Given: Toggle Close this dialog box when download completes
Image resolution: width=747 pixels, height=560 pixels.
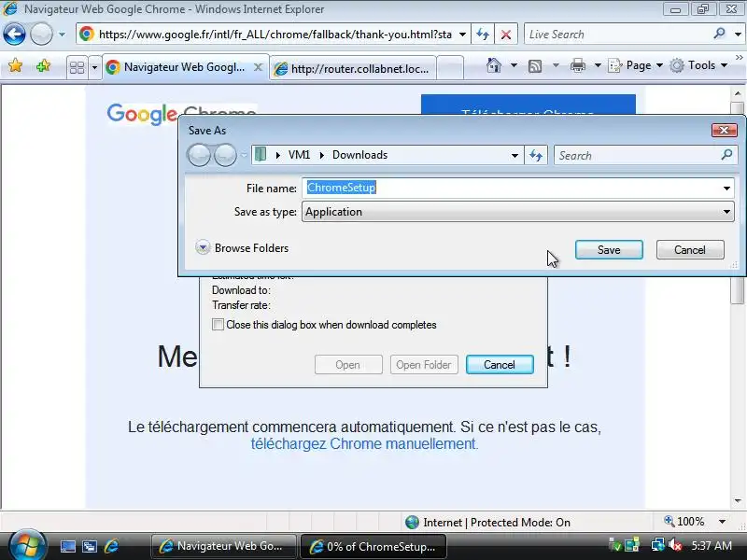Looking at the screenshot, I should click(218, 324).
